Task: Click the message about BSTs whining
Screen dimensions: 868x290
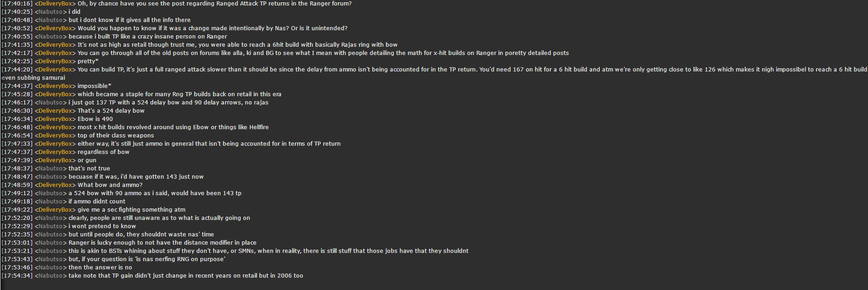Action: pyautogui.click(x=269, y=251)
